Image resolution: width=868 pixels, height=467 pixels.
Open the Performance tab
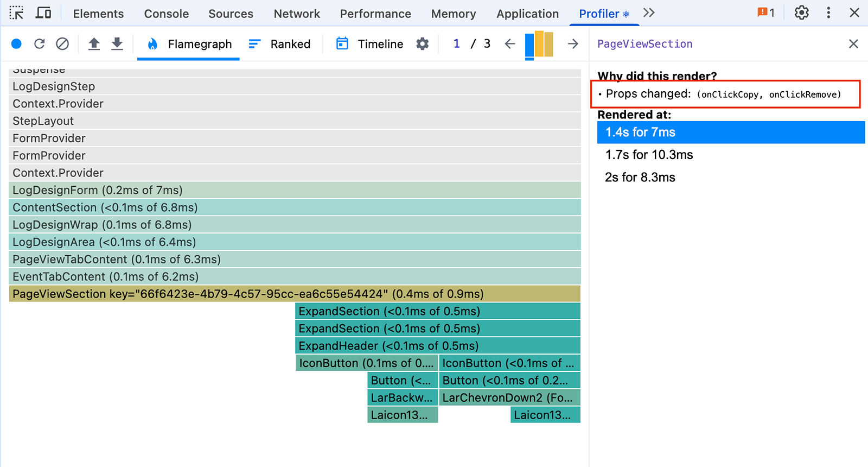point(375,14)
